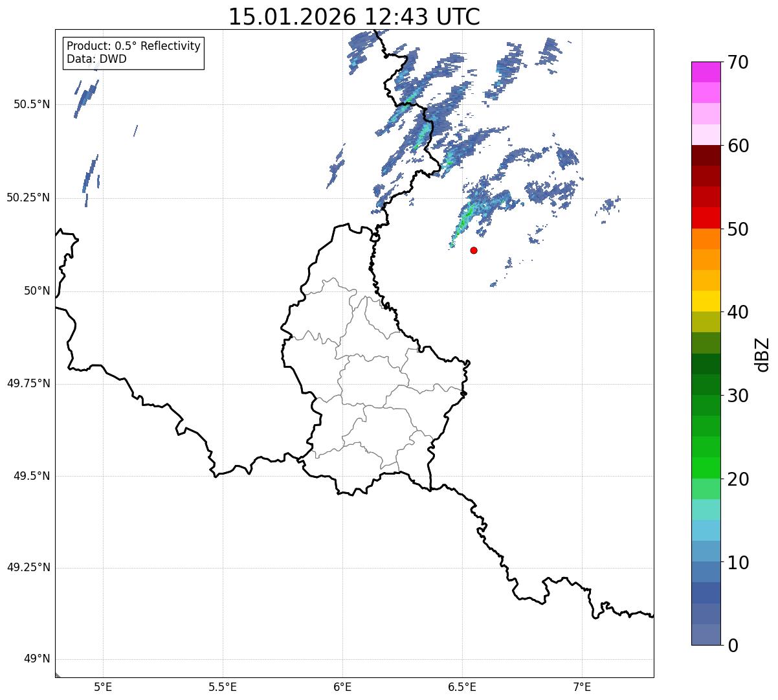Click the 60 tick on the colorbar

point(738,146)
